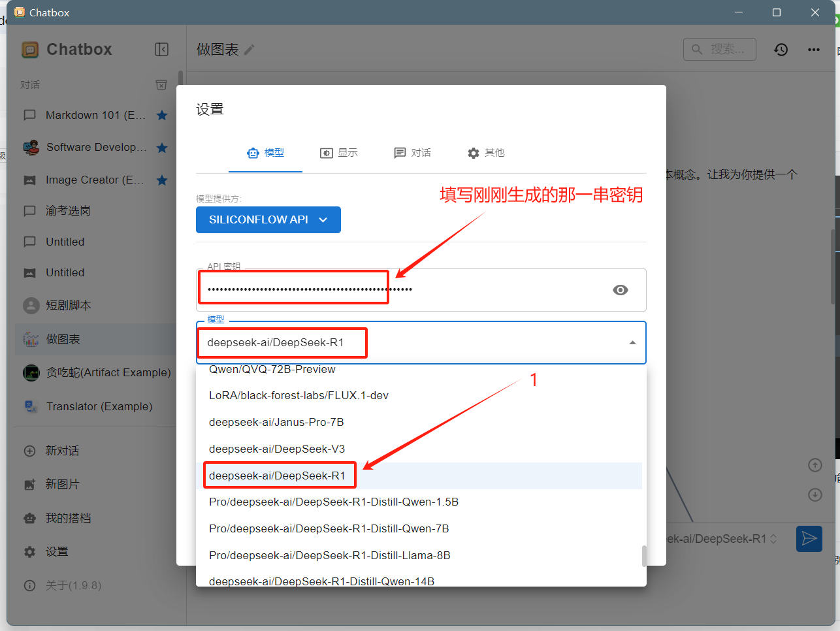Image resolution: width=840 pixels, height=631 pixels.
Task: Choose deepseek-ai/Janus-Pro-7B model
Action: (x=419, y=422)
